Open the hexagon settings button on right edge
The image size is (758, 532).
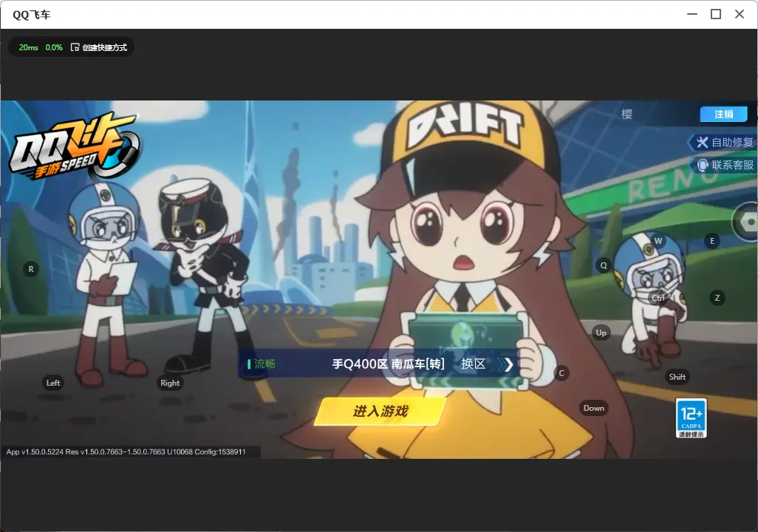746,222
